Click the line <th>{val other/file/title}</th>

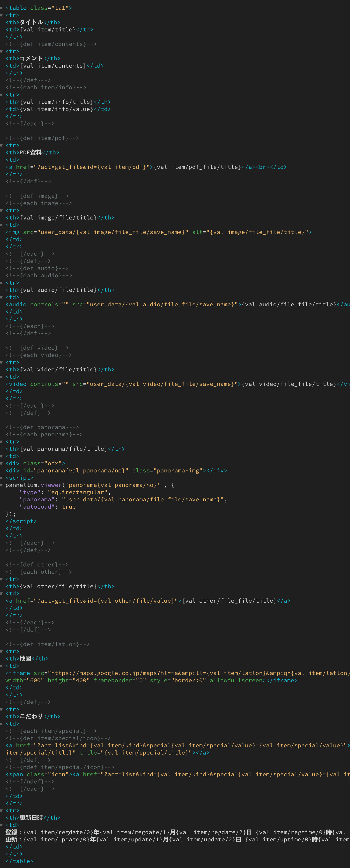[60, 586]
